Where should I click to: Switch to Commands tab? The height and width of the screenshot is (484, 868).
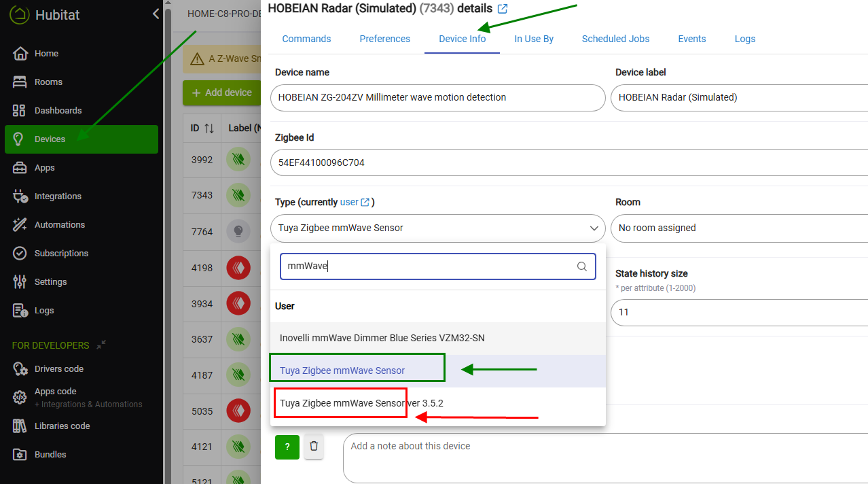coord(306,39)
